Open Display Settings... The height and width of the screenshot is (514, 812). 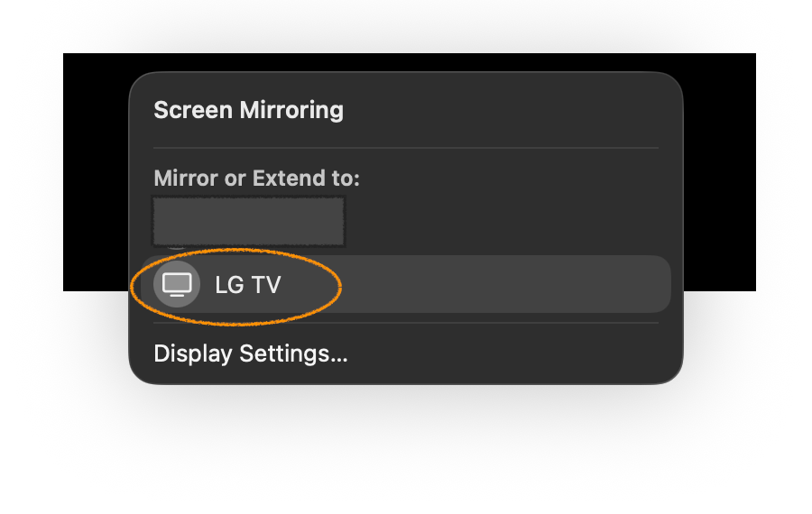tap(251, 353)
